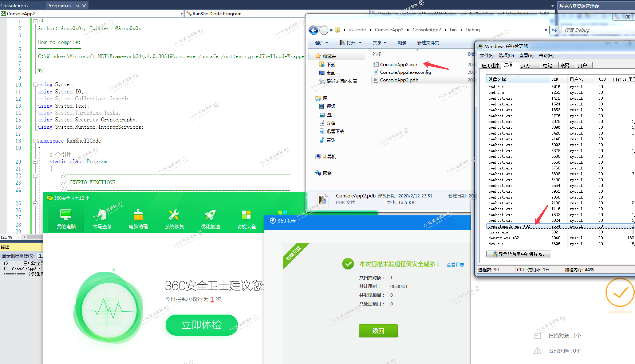Collapse the using directives region
Screen dimensions: 635x364
click(36, 85)
